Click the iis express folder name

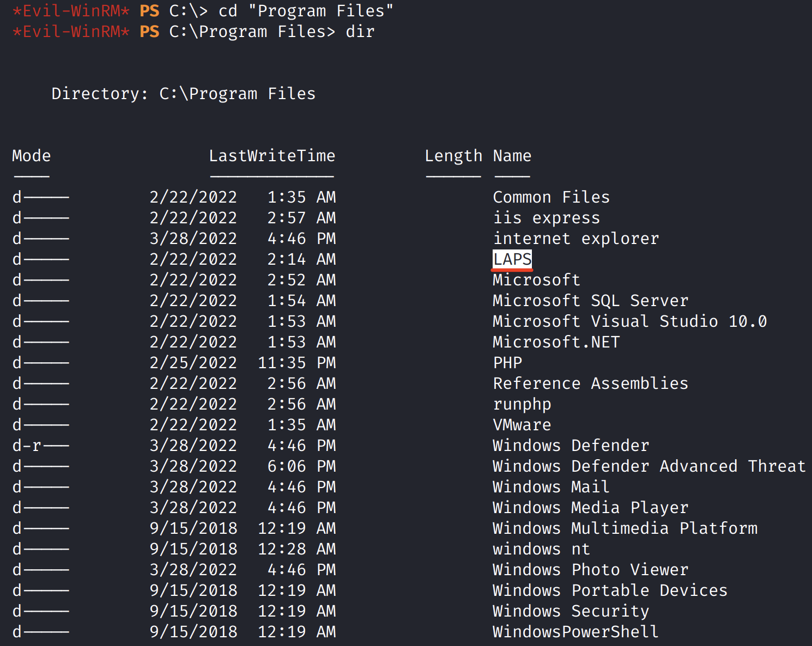coord(546,218)
